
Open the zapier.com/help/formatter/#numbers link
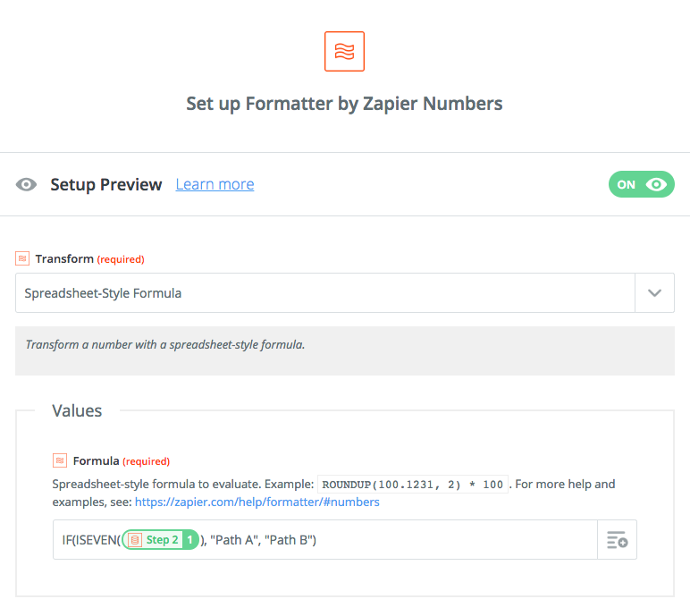click(257, 502)
